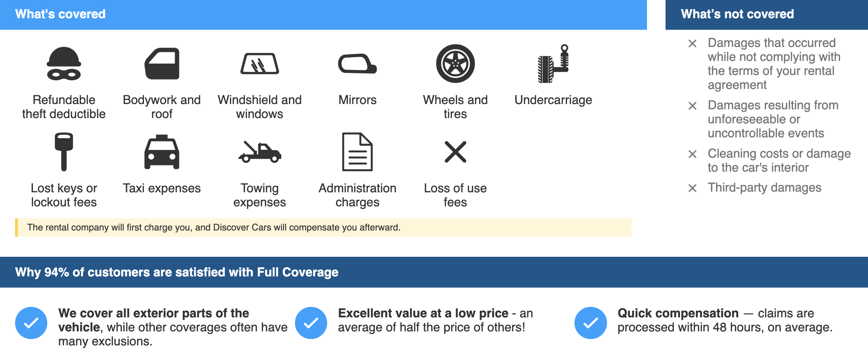Image resolution: width=868 pixels, height=358 pixels.
Task: Click the car key icon for lost keys
Action: click(64, 152)
